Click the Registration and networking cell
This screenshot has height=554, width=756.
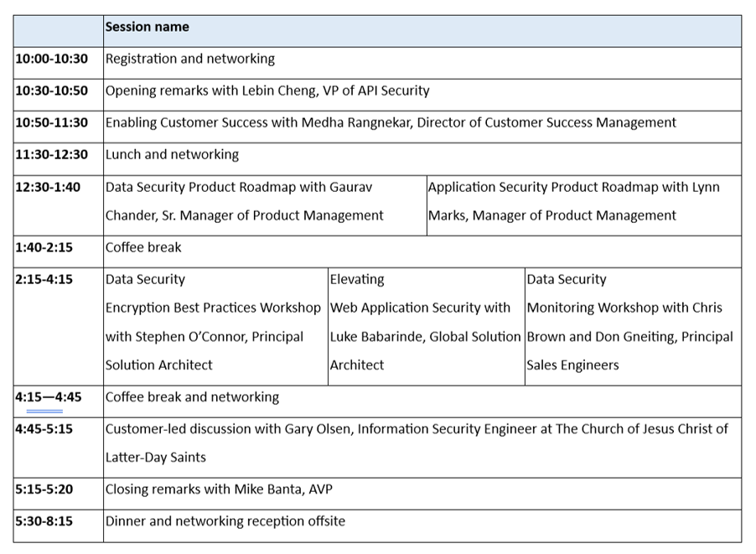(x=190, y=60)
